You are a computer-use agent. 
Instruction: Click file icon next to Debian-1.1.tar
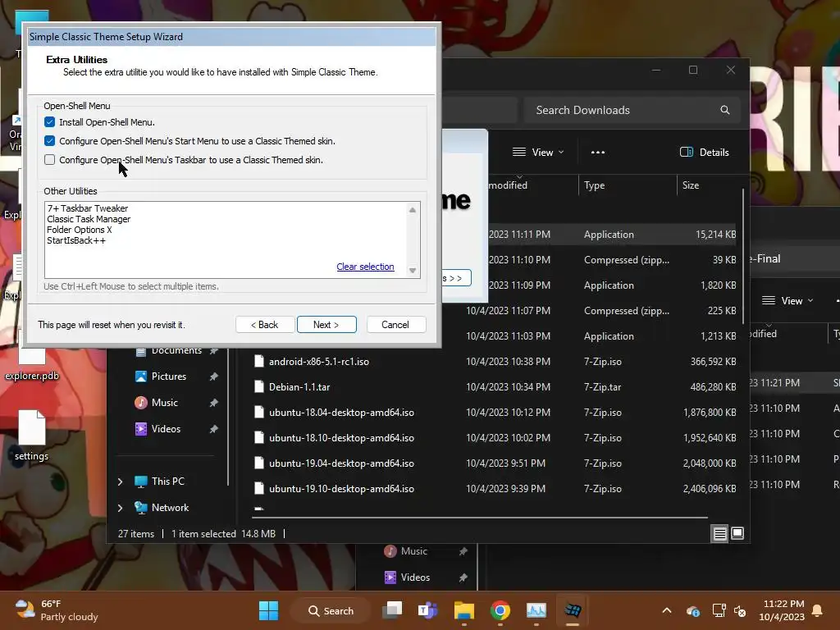click(258, 387)
